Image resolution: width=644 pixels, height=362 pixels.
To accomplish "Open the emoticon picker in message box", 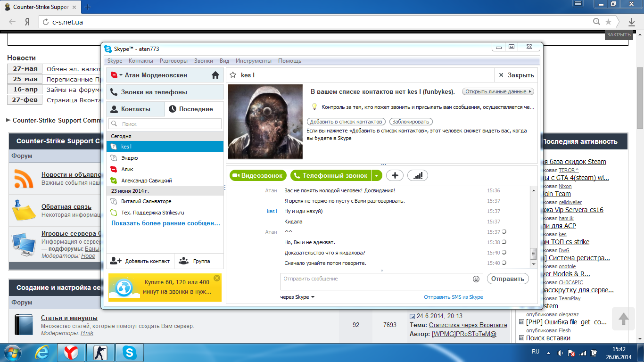I will [x=476, y=279].
